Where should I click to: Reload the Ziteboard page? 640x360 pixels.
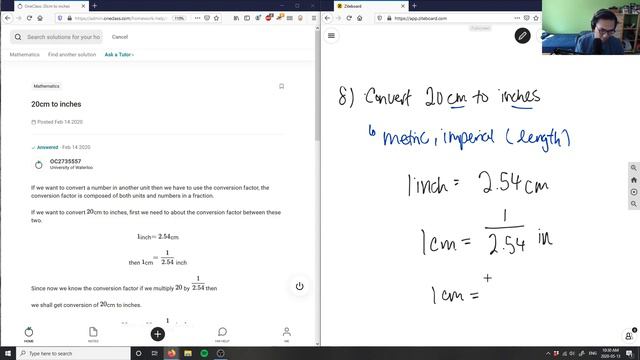pos(349,18)
